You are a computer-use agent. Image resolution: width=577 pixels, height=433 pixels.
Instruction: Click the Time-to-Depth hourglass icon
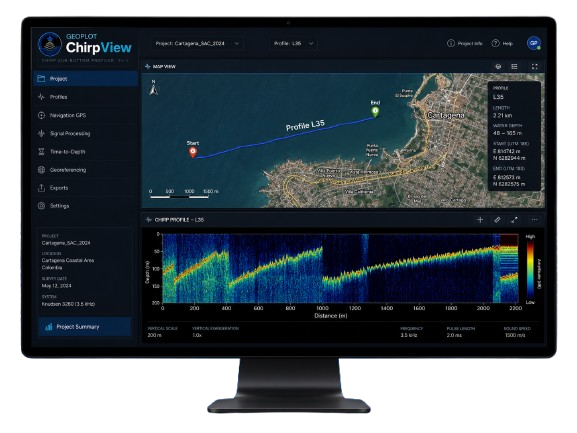click(41, 152)
